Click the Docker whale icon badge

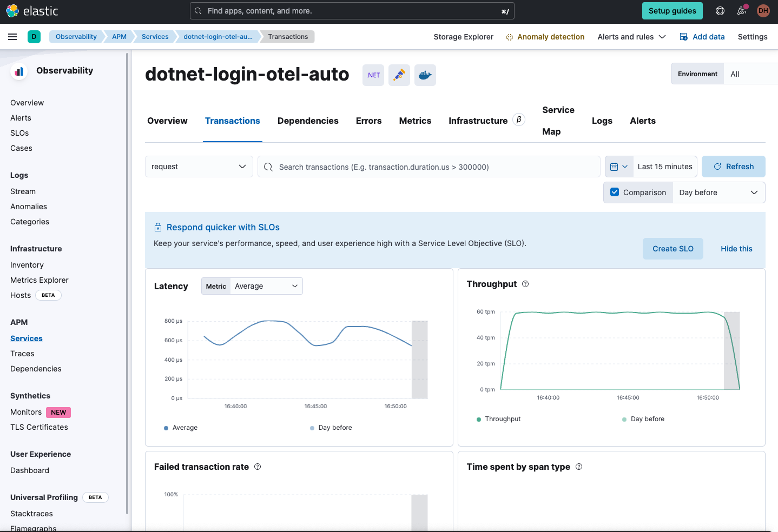click(425, 75)
